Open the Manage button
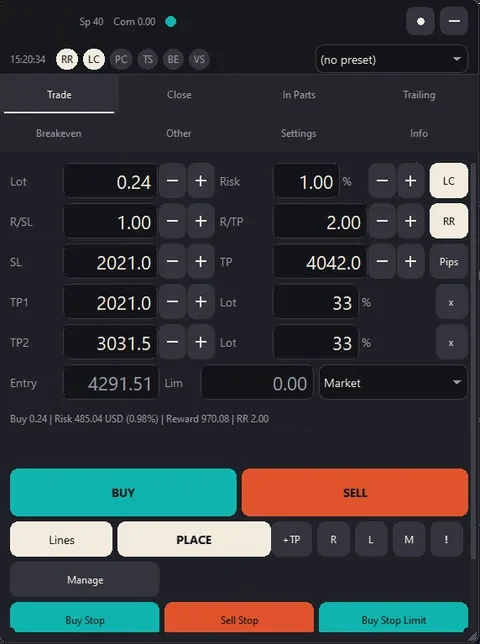This screenshot has width=480, height=644. tap(85, 580)
